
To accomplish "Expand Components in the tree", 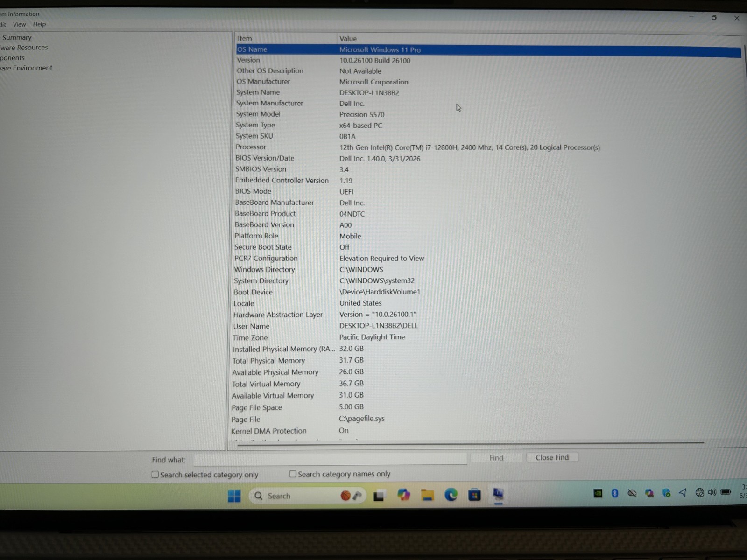I will (12, 58).
